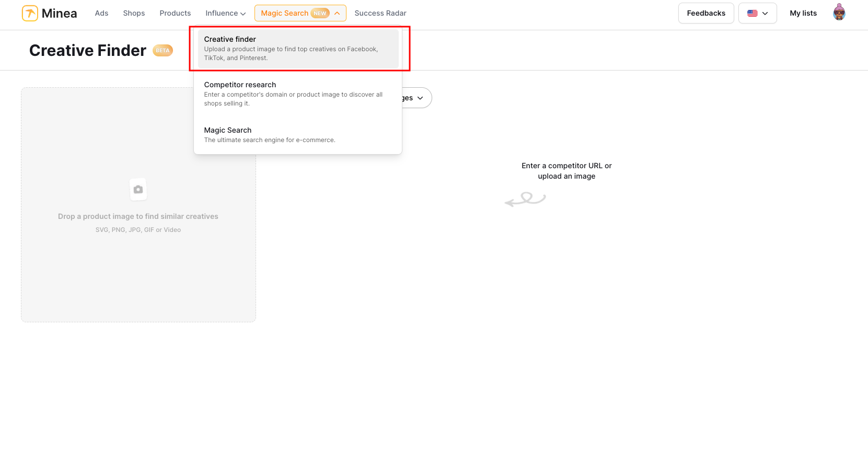
Task: Choose Competitor research menu option
Action: 298,94
